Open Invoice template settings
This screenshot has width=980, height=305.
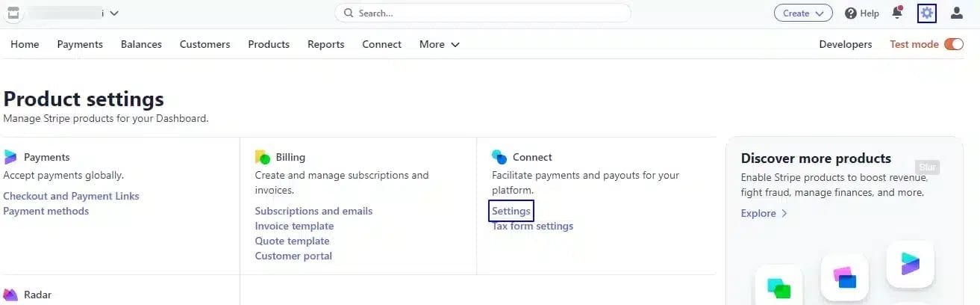[294, 226]
